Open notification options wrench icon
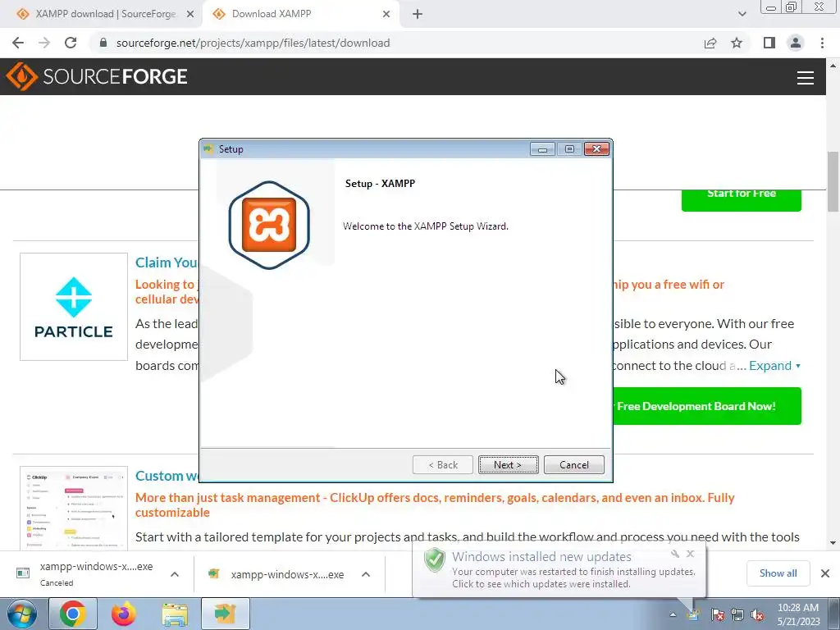 point(675,554)
